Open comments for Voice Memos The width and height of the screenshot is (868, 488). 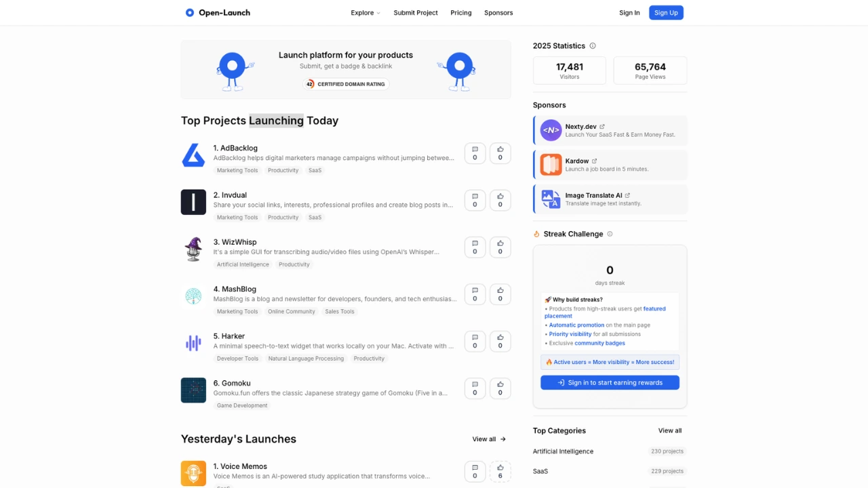click(475, 471)
